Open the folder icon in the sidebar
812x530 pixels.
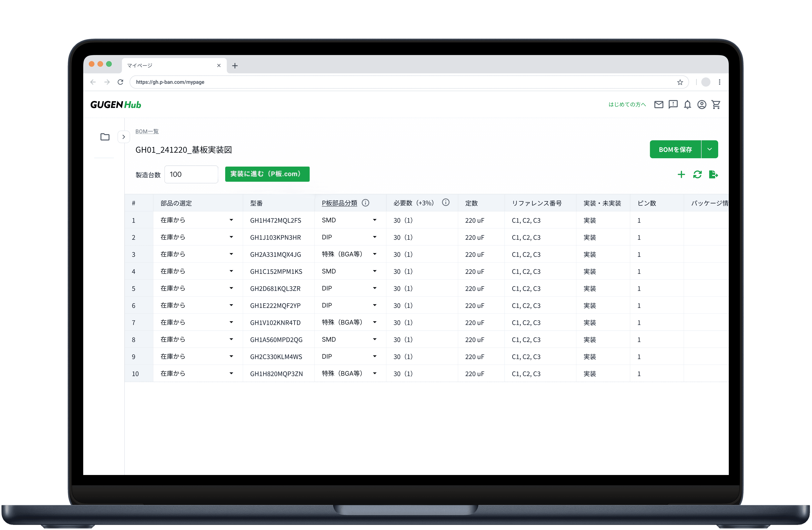pos(105,137)
